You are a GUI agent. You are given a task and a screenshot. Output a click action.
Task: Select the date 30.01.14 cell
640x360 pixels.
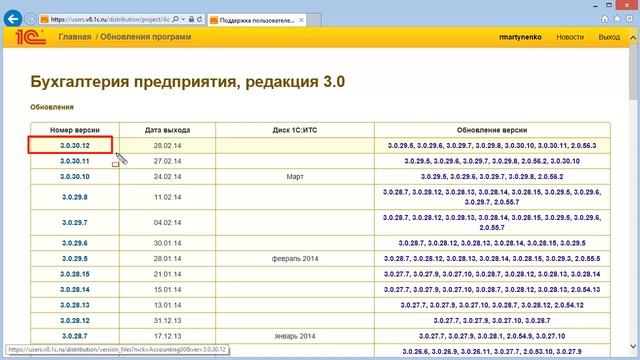[167, 243]
